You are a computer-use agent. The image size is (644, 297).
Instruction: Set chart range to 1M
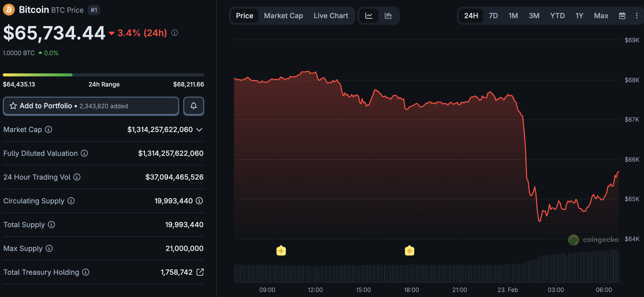(x=513, y=16)
